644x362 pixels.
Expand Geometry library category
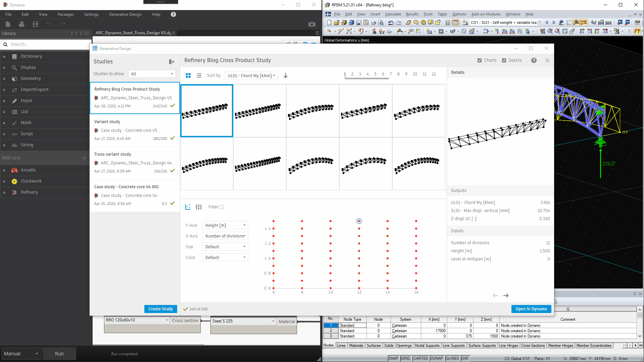coord(5,79)
